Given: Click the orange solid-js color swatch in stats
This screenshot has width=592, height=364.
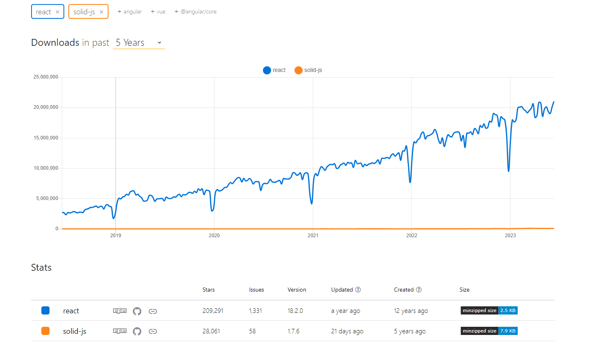Looking at the screenshot, I should click(x=45, y=331).
